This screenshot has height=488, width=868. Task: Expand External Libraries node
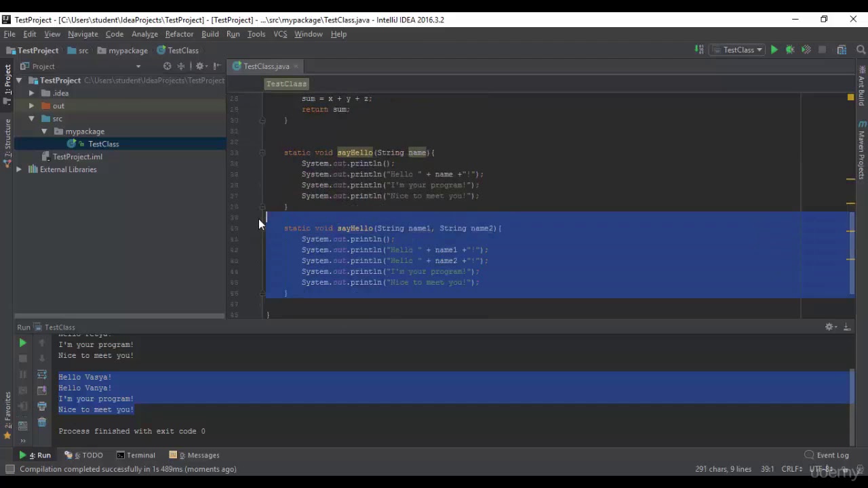[x=19, y=170]
